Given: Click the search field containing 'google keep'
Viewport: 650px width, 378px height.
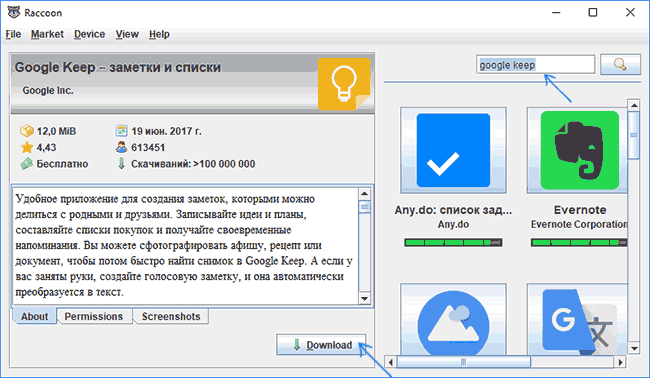Looking at the screenshot, I should pos(536,65).
